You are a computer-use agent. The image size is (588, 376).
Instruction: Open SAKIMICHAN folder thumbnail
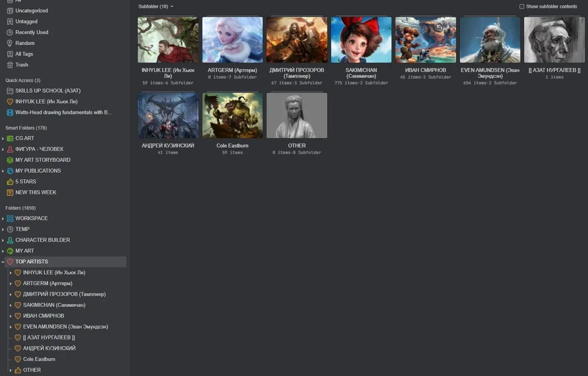(361, 40)
